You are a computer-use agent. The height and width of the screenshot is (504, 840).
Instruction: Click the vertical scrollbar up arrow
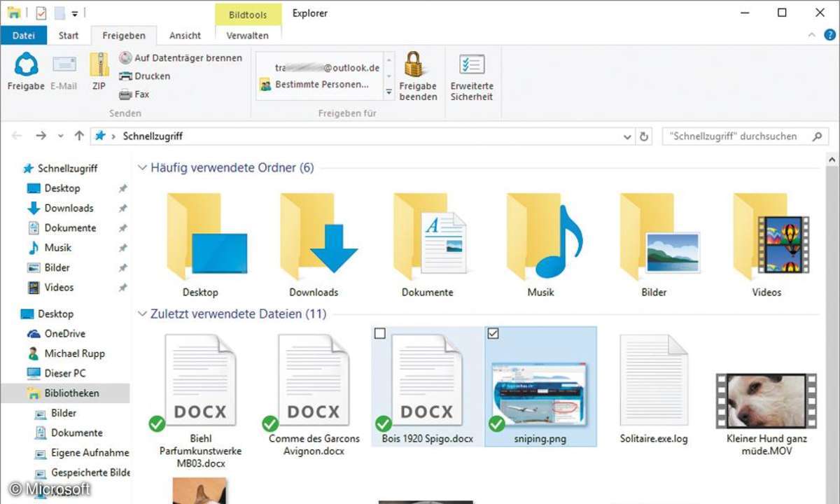coord(833,161)
